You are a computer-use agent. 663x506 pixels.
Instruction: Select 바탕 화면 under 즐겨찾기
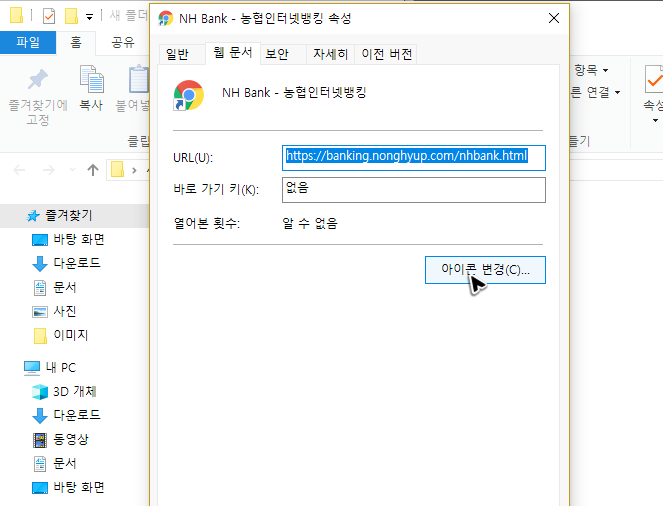tap(79, 240)
